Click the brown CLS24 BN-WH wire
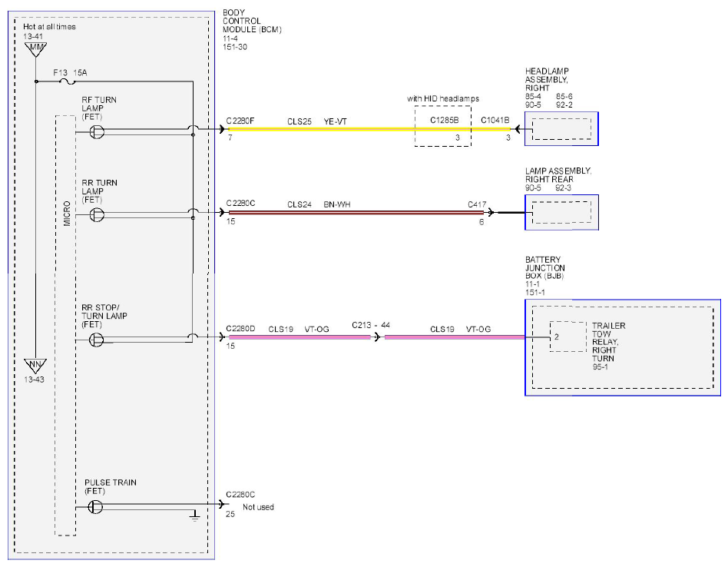The image size is (728, 567). tap(356, 213)
